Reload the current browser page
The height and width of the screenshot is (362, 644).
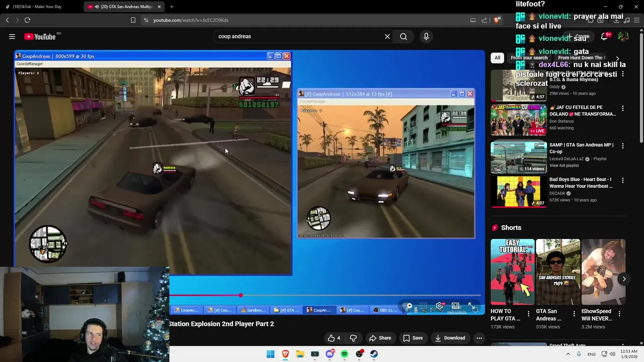[x=27, y=20]
